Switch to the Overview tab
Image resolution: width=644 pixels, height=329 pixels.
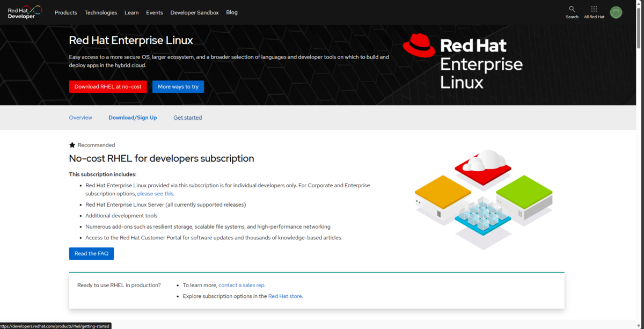[x=80, y=118]
